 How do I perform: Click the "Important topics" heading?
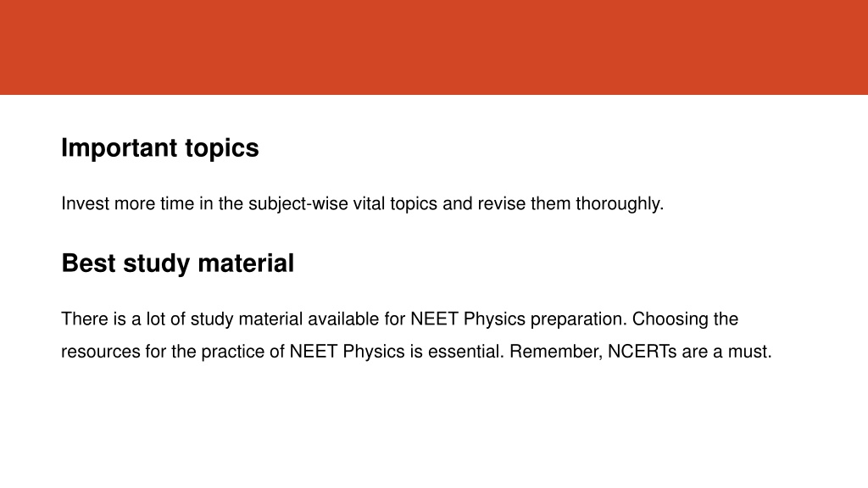coord(160,148)
